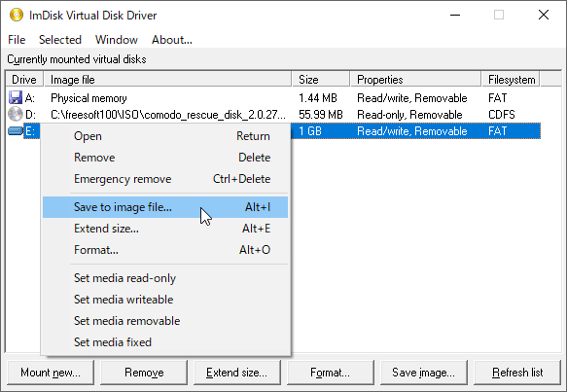Sort by the Filesystem column header
567x392 pixels.
tap(511, 79)
